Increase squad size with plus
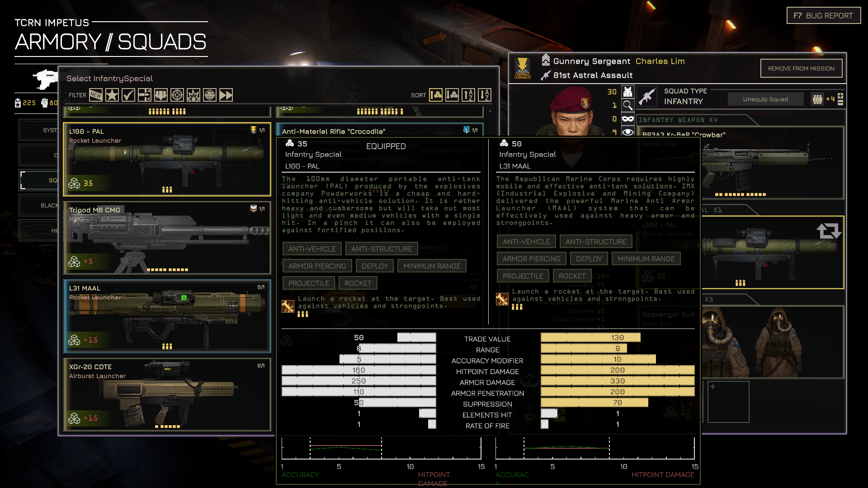 click(840, 96)
